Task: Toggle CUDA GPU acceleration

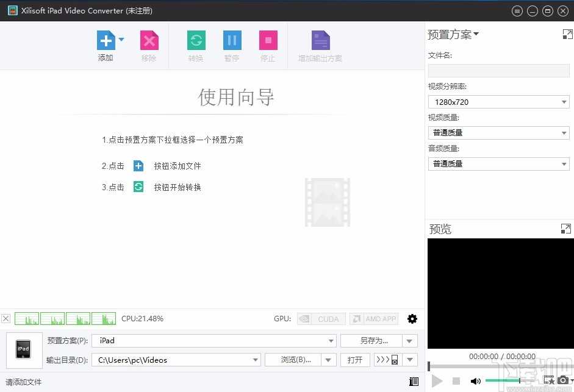Action: tap(321, 319)
